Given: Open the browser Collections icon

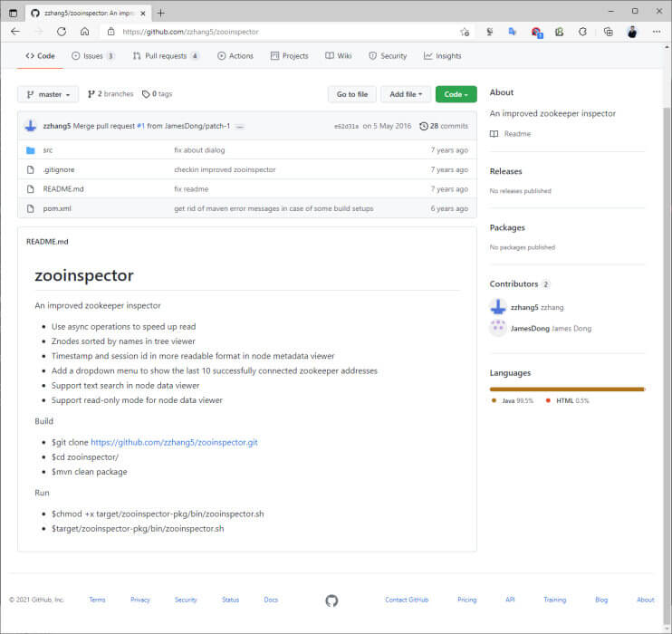Looking at the screenshot, I should [x=608, y=32].
